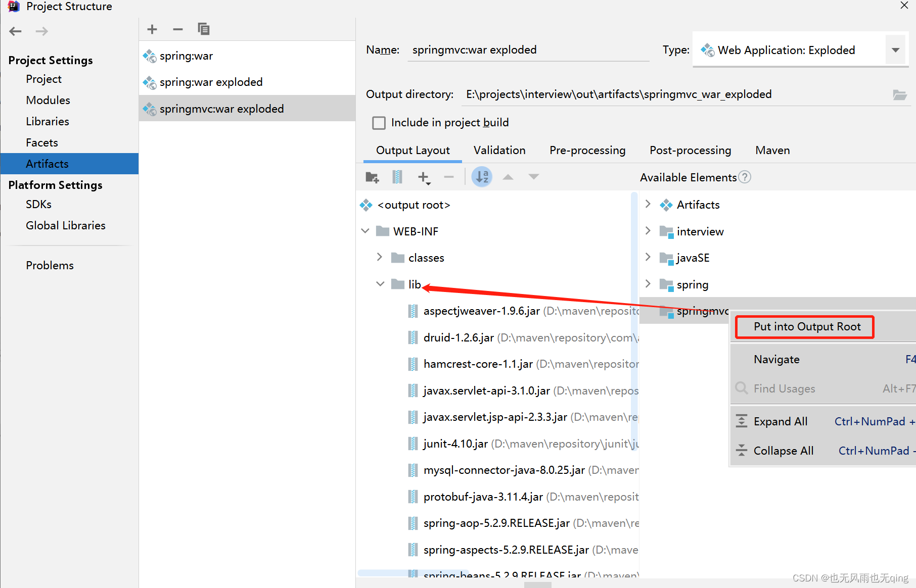Viewport: 916px width, 588px height.
Task: Add copy of element with plus dropdown
Action: [424, 177]
